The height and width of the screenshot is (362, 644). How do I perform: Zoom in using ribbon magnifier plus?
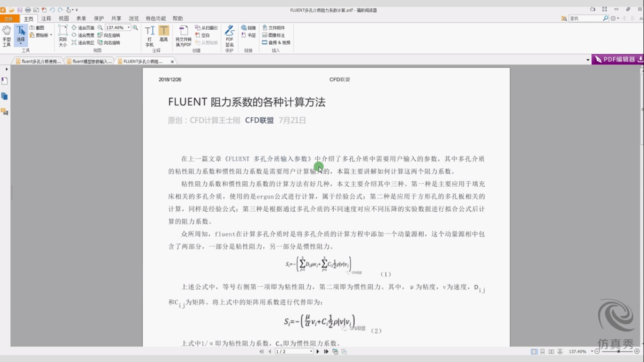pyautogui.click(x=135, y=28)
